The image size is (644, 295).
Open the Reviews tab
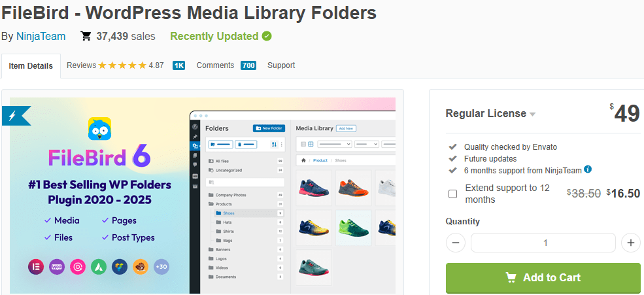81,65
